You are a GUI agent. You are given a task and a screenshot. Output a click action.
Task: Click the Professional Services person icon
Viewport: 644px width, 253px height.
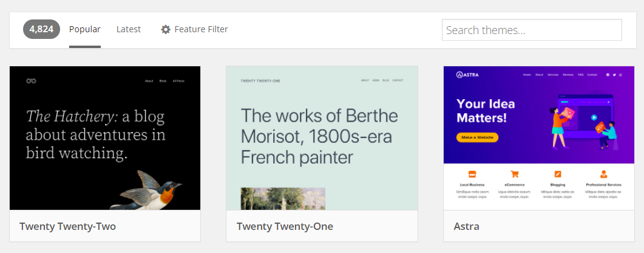click(603, 174)
